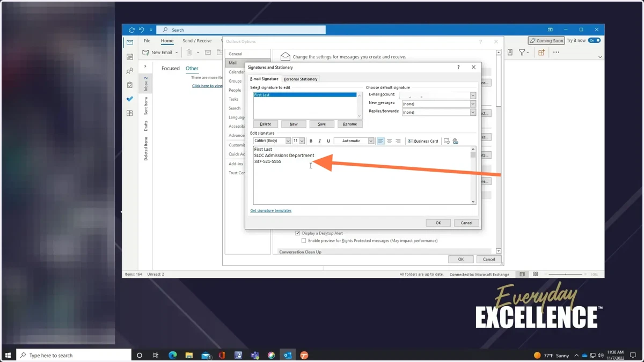Screen dimensions: 644x362
Task: Center the signature text
Action: pyautogui.click(x=389, y=141)
